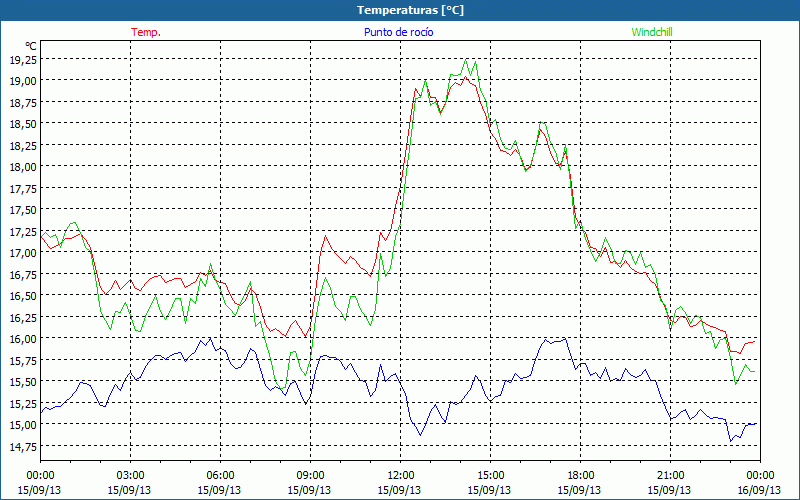This screenshot has height=500, width=800.
Task: Click the 17,50 y-axis value
Action: pyautogui.click(x=22, y=210)
